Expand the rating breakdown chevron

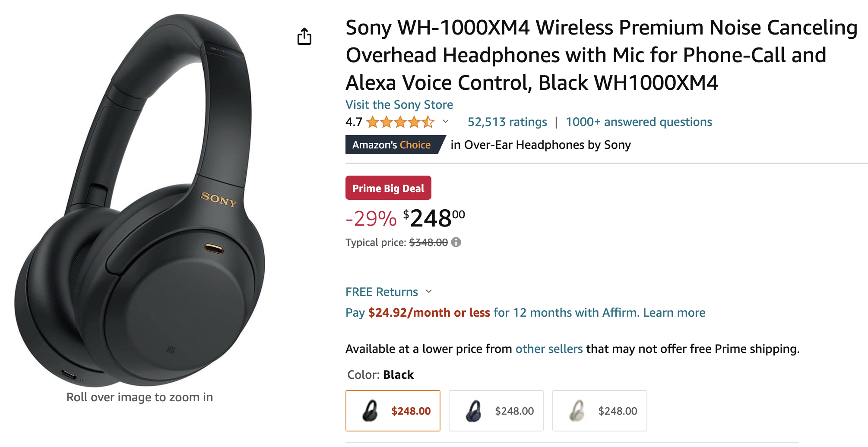coord(446,122)
